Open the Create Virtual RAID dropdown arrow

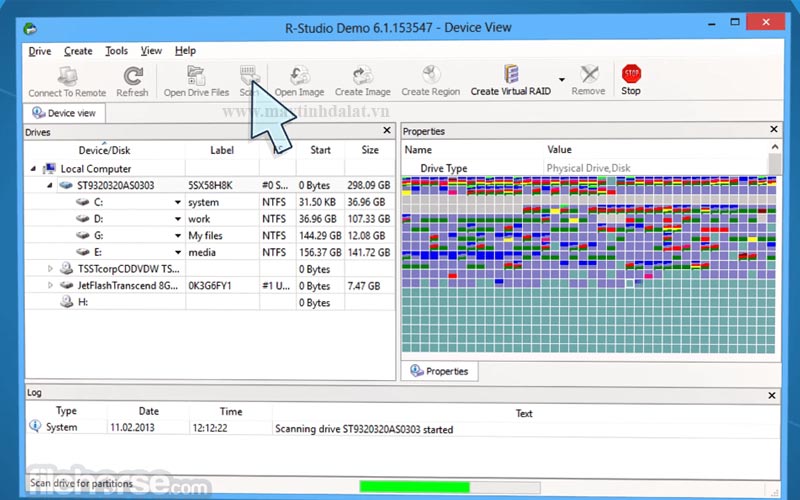(561, 79)
